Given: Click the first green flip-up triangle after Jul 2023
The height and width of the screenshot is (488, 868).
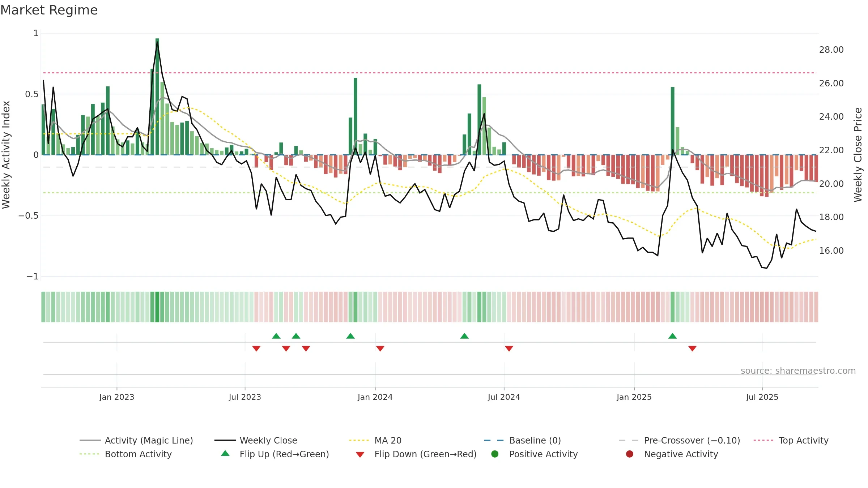Looking at the screenshot, I should [x=276, y=336].
